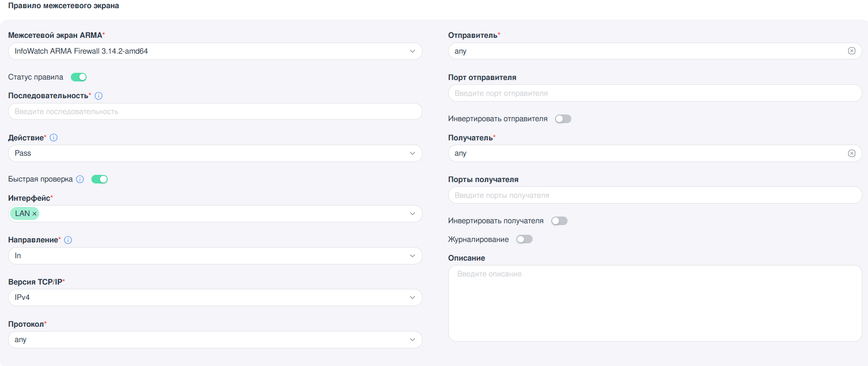
Task: Expand Версия TCP/IP dropdown with IPv4
Action: (x=215, y=297)
